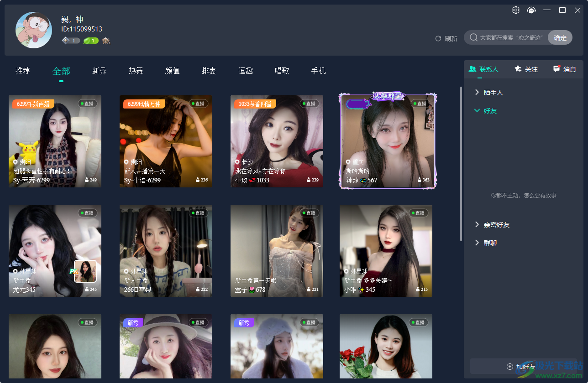Click inside the search input field
This screenshot has height=383, width=588.
pyautogui.click(x=511, y=37)
